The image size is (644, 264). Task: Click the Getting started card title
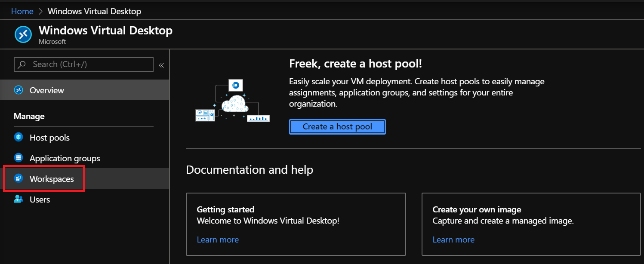(225, 210)
